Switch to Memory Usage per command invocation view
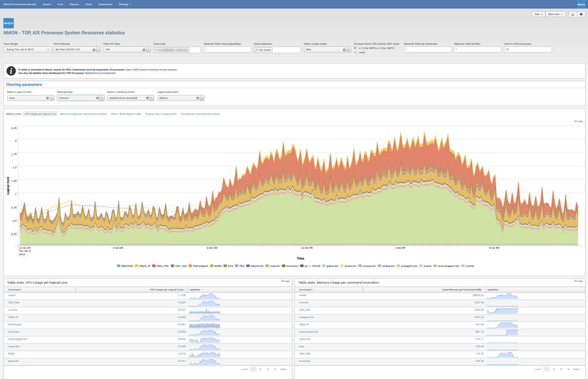The image size is (588, 379). coord(83,114)
